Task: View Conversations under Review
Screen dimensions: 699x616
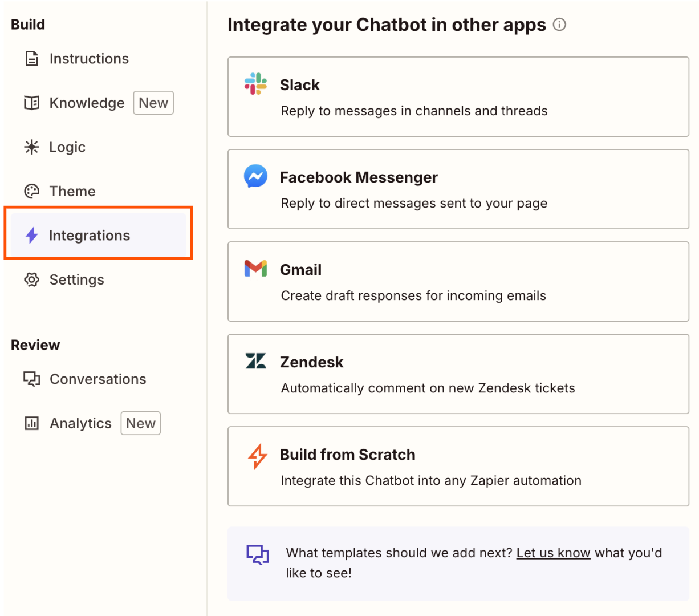Action: (99, 379)
